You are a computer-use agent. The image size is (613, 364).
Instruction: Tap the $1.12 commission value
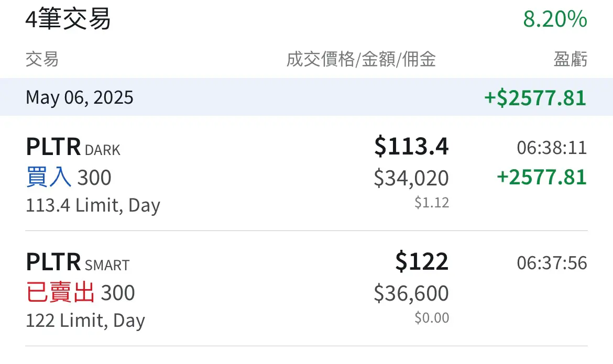(x=432, y=203)
